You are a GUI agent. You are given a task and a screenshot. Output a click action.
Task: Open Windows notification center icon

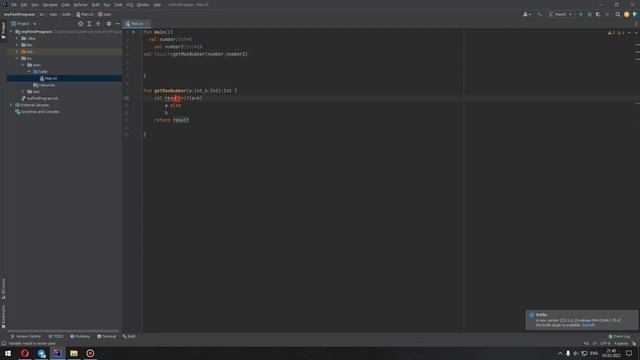(x=629, y=353)
